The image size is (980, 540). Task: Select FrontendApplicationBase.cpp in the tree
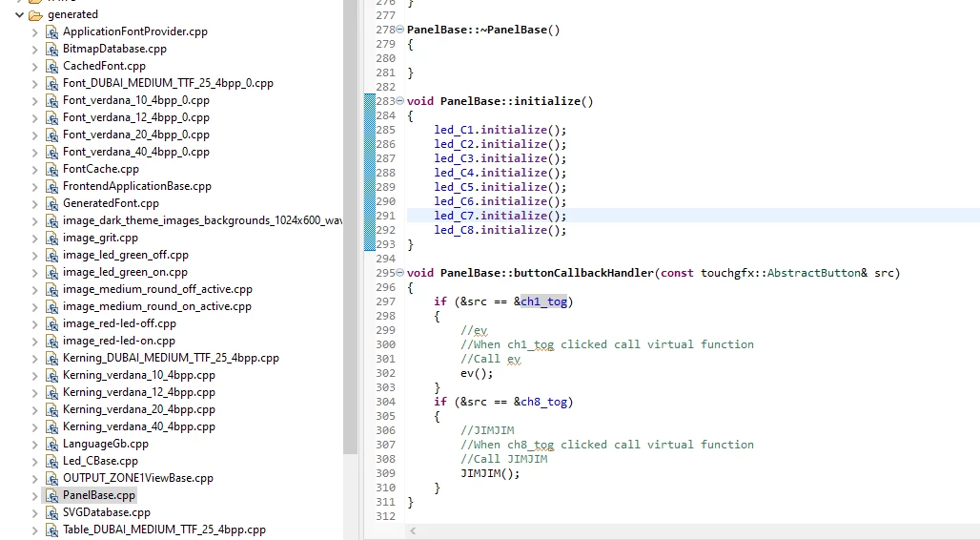click(x=137, y=186)
